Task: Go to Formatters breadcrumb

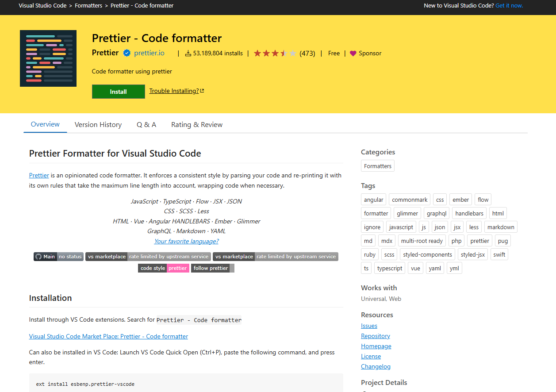Action: (x=88, y=6)
